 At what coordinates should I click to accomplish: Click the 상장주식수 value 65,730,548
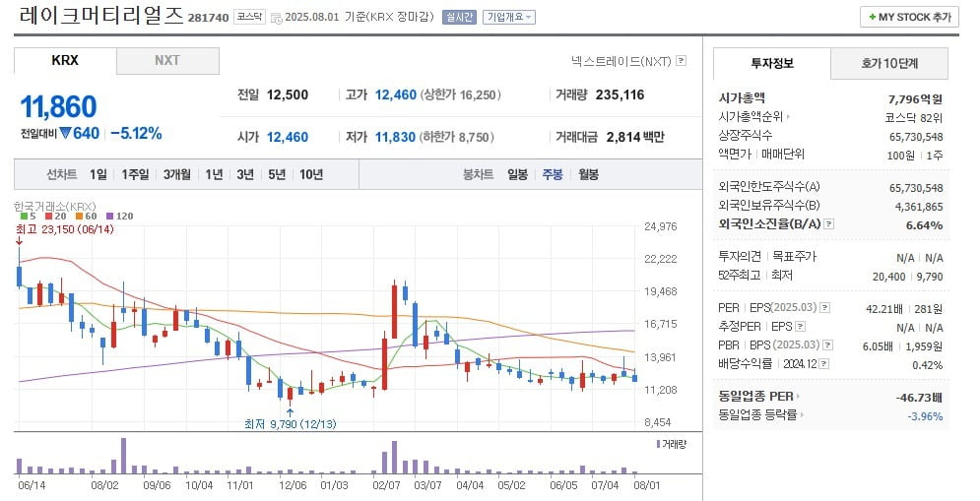pyautogui.click(x=916, y=137)
